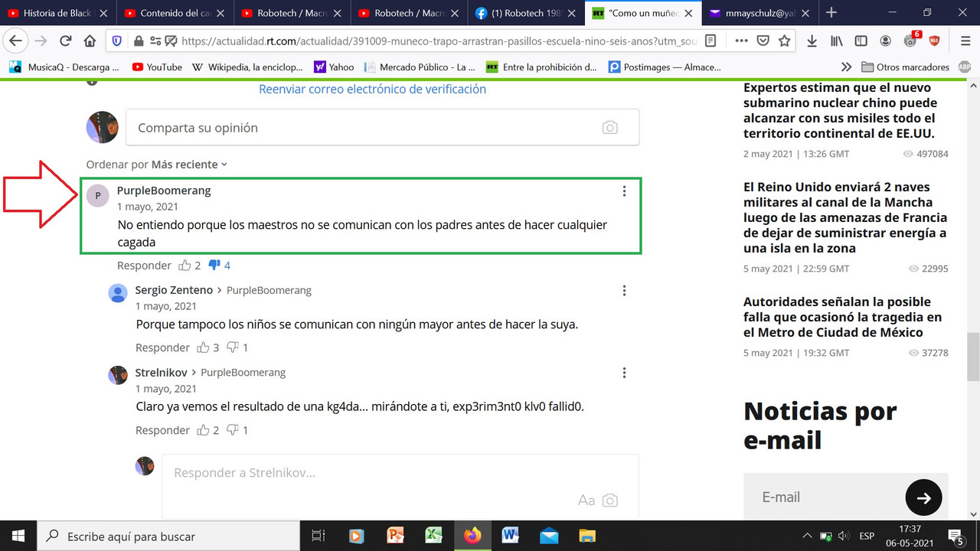Open the Firefox Library icon

coord(836,41)
